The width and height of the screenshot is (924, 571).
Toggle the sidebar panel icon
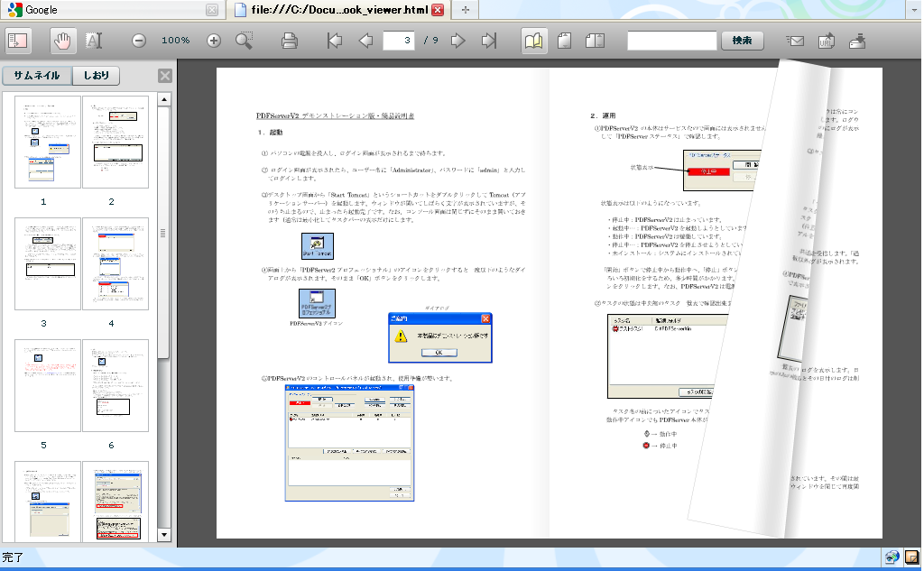click(x=17, y=41)
